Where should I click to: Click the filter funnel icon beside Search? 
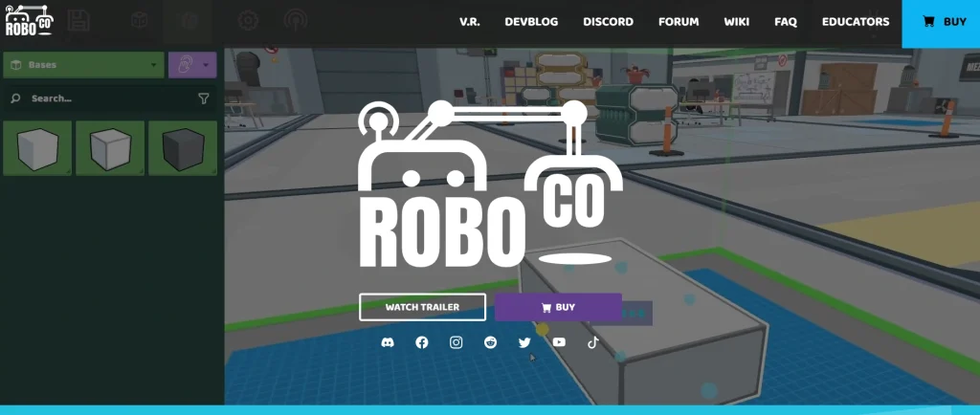coord(203,98)
